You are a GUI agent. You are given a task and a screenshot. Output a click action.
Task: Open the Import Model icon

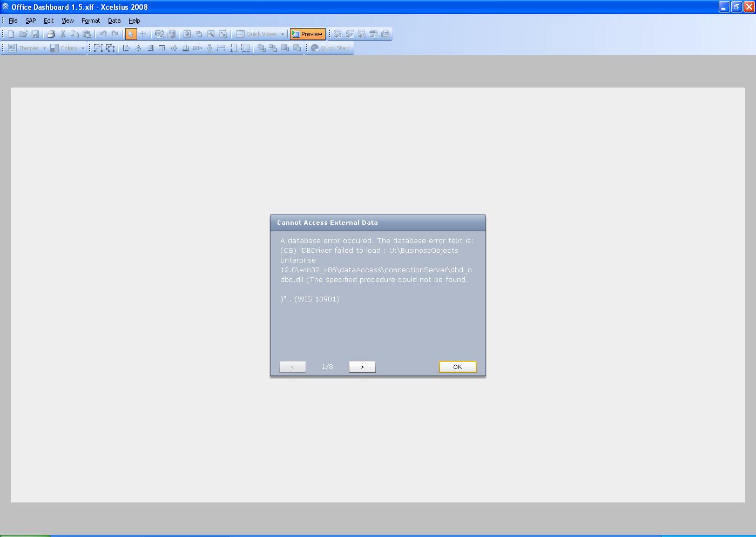(159, 33)
